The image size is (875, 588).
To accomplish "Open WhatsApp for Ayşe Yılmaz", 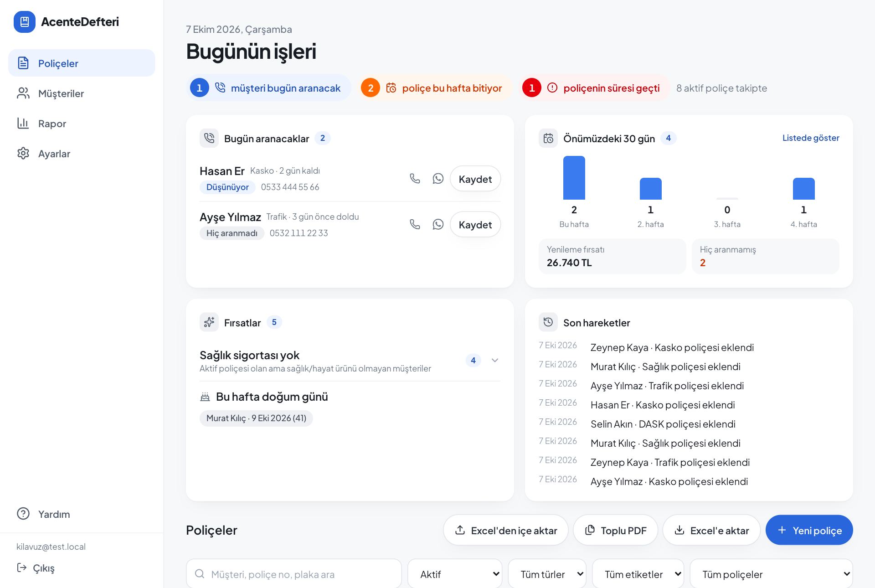I will pyautogui.click(x=438, y=224).
